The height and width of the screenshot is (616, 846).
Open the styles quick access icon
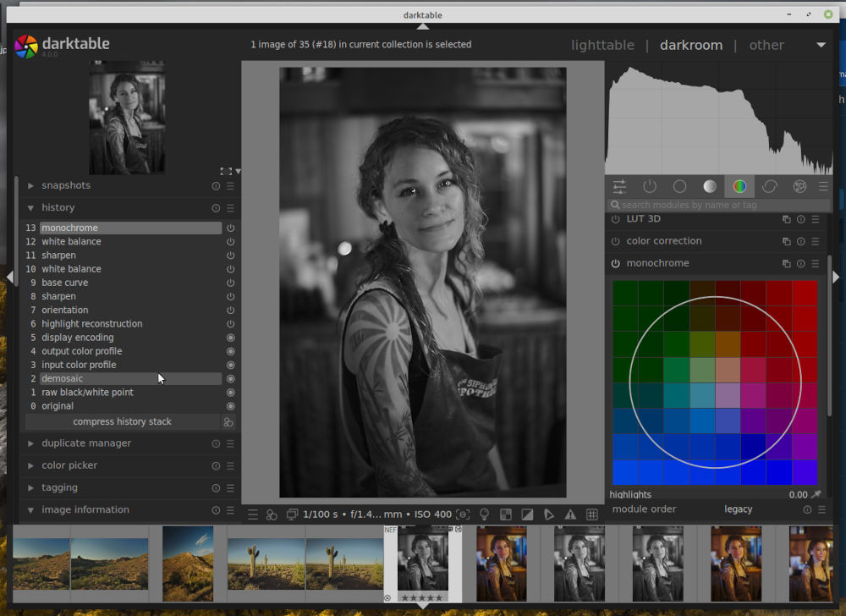click(272, 514)
